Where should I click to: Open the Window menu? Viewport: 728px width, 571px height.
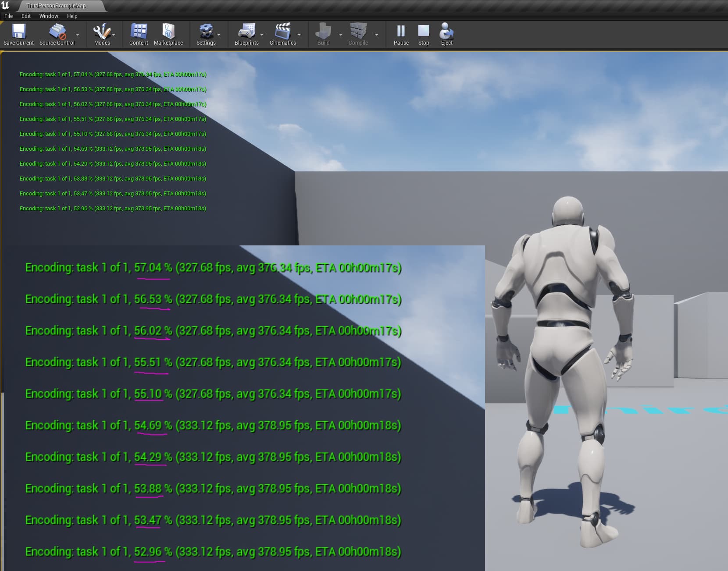pos(49,16)
